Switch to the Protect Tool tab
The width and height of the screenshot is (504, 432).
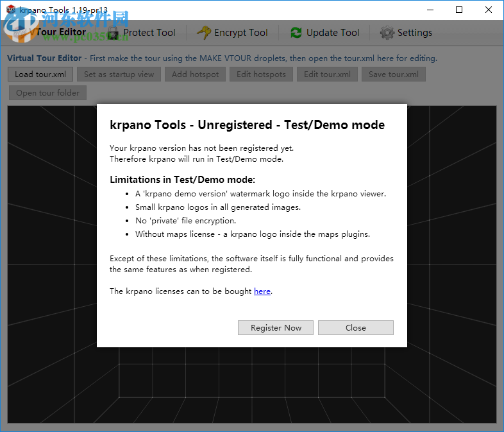coord(142,33)
